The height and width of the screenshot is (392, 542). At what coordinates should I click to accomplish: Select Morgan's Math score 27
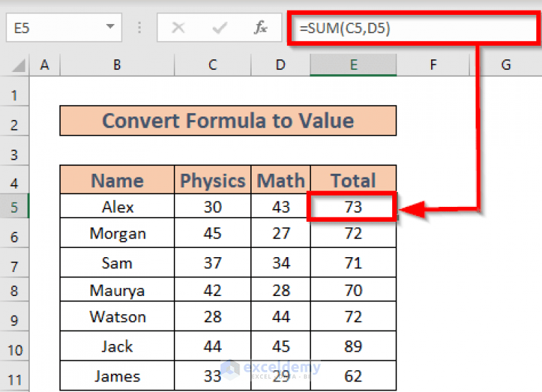pyautogui.click(x=281, y=233)
